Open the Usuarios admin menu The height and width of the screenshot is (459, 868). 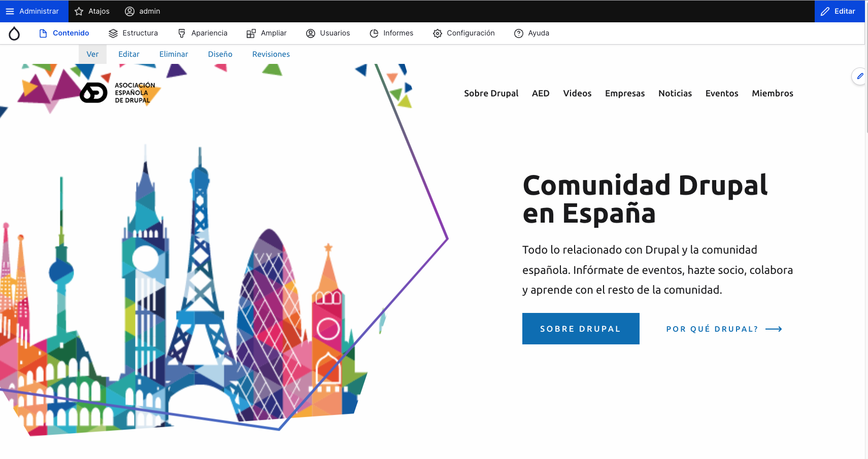(x=328, y=33)
